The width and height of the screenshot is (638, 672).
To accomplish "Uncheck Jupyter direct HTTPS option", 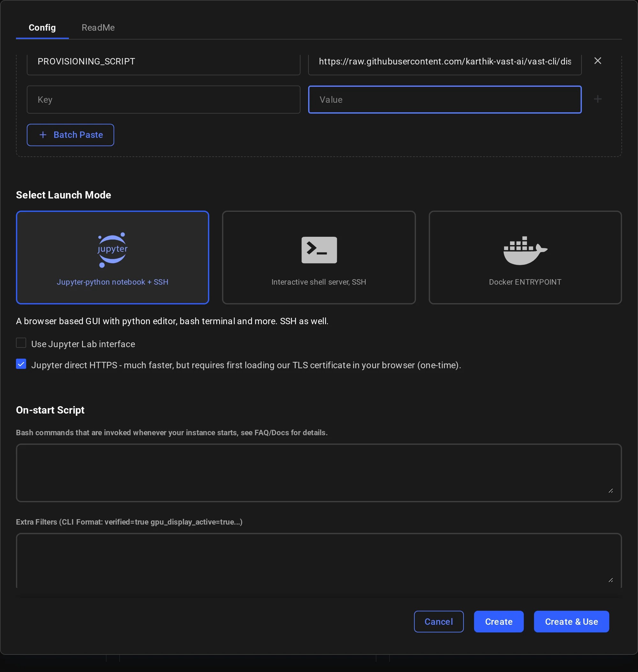I will pos(21,364).
